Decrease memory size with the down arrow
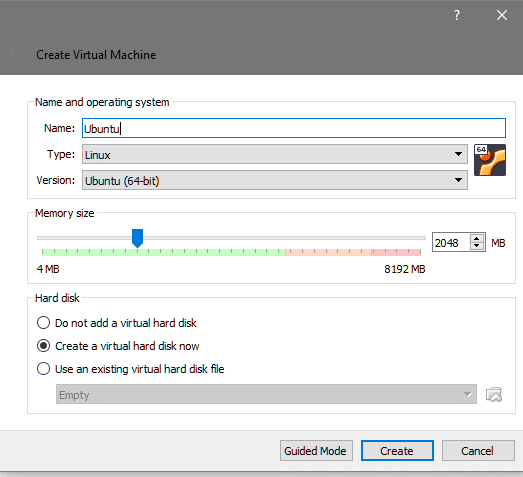This screenshot has width=523, height=477. pos(477,246)
